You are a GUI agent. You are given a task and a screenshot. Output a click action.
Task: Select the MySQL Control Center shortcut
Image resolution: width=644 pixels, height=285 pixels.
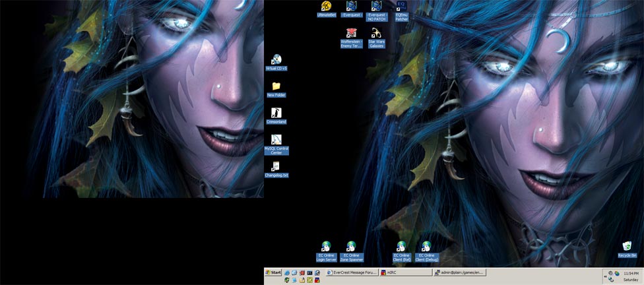pyautogui.click(x=276, y=144)
